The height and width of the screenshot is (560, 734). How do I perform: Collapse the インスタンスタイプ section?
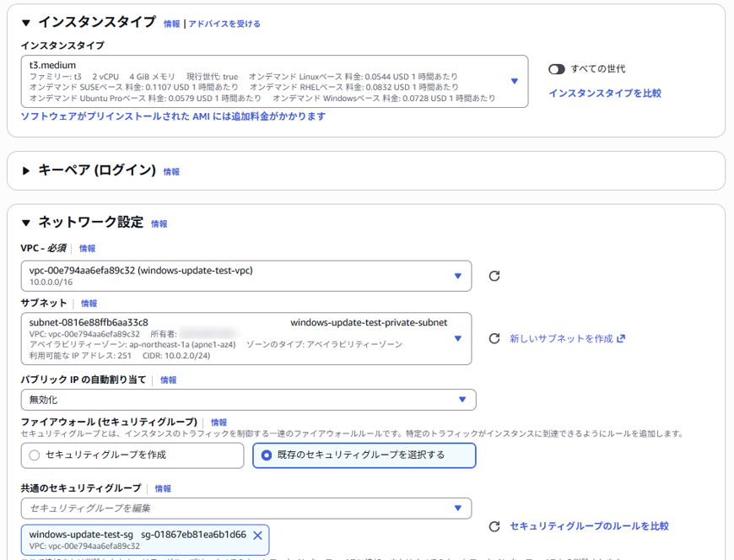(x=26, y=23)
